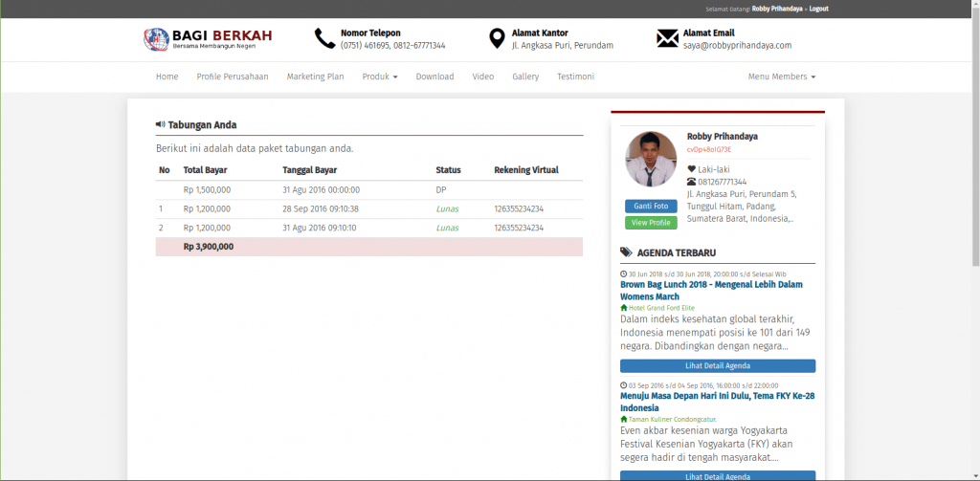Navigate to the Download page

click(435, 77)
